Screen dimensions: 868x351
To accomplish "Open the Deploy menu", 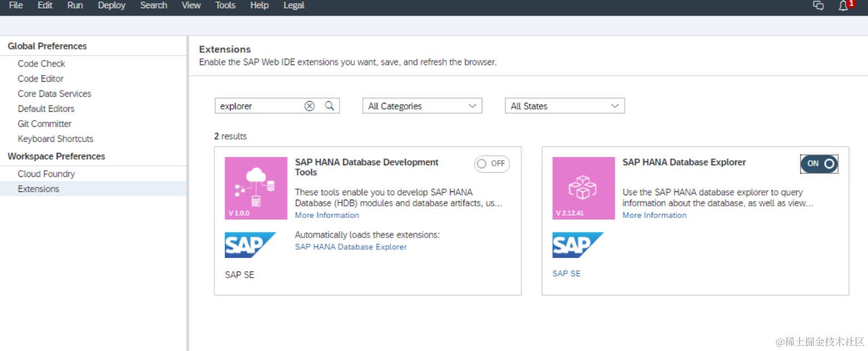I will 112,5.
